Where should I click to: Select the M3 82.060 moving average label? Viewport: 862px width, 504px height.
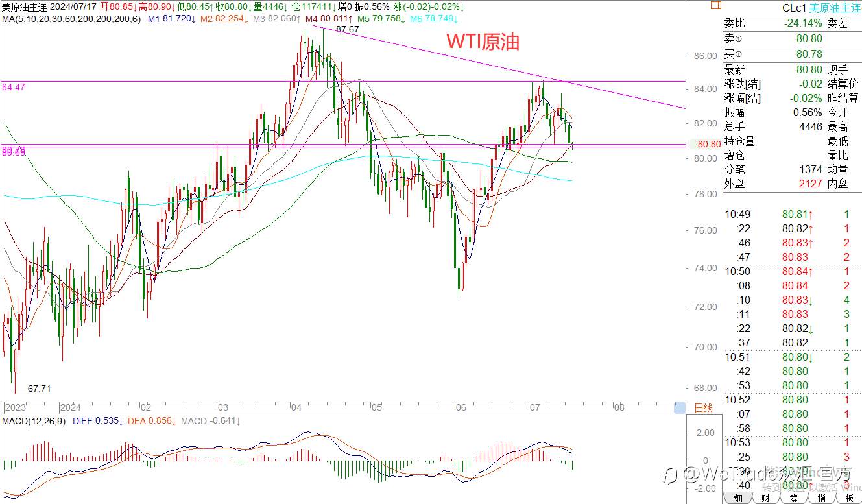tap(276, 19)
